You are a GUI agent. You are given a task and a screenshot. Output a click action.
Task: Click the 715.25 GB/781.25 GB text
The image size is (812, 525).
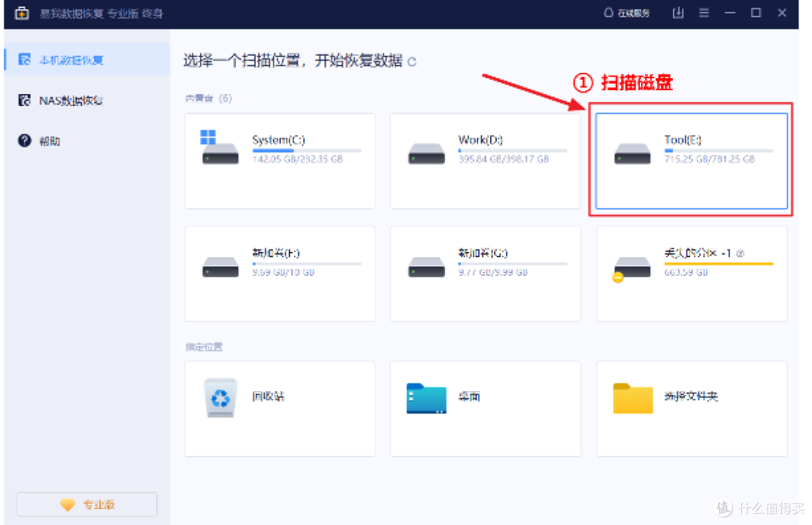pos(710,159)
